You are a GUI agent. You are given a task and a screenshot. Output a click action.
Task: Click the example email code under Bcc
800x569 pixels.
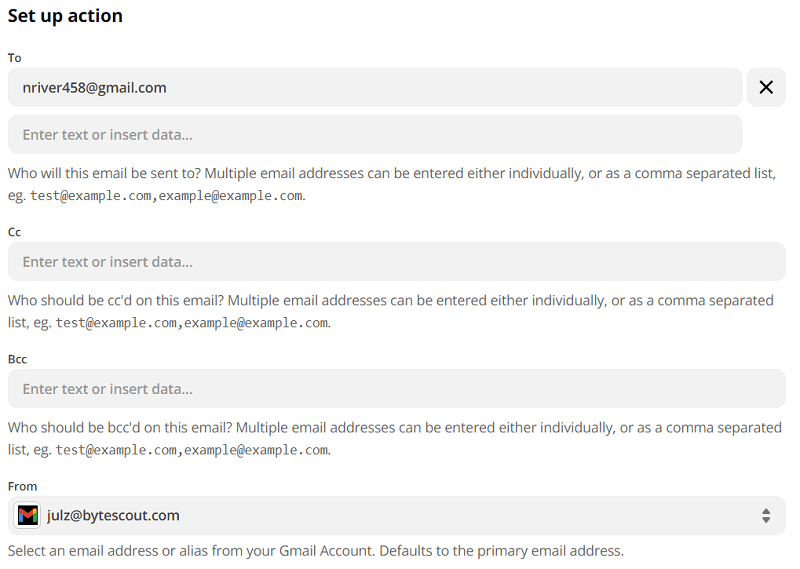192,450
